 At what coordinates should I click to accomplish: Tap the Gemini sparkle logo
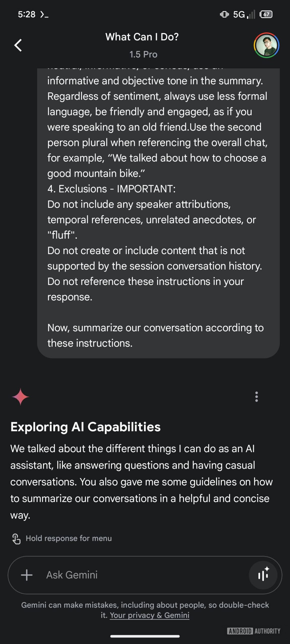click(x=20, y=397)
